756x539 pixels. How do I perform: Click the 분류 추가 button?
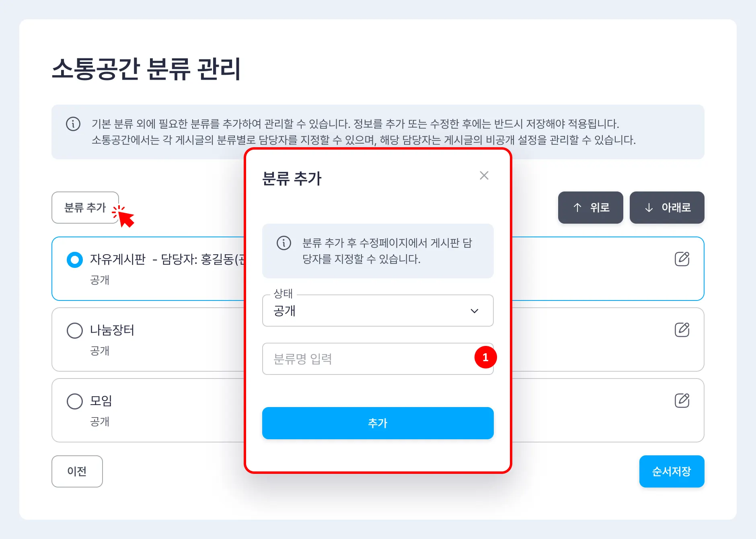[x=85, y=208]
